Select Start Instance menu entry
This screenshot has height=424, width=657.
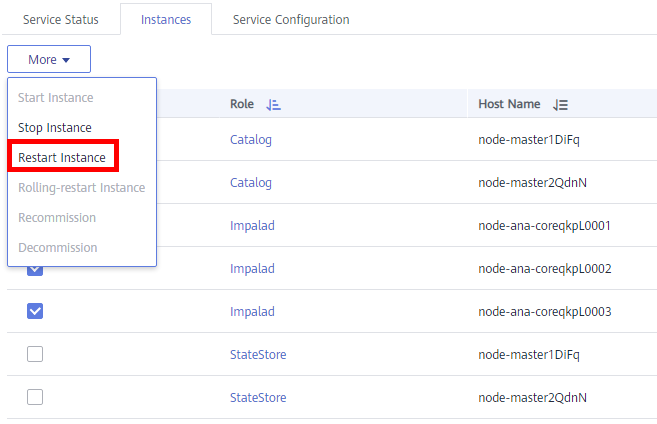tap(56, 98)
